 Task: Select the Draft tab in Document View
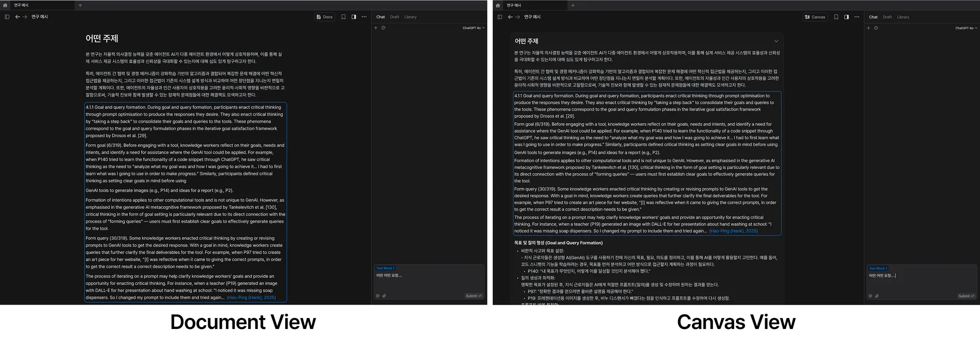click(394, 17)
